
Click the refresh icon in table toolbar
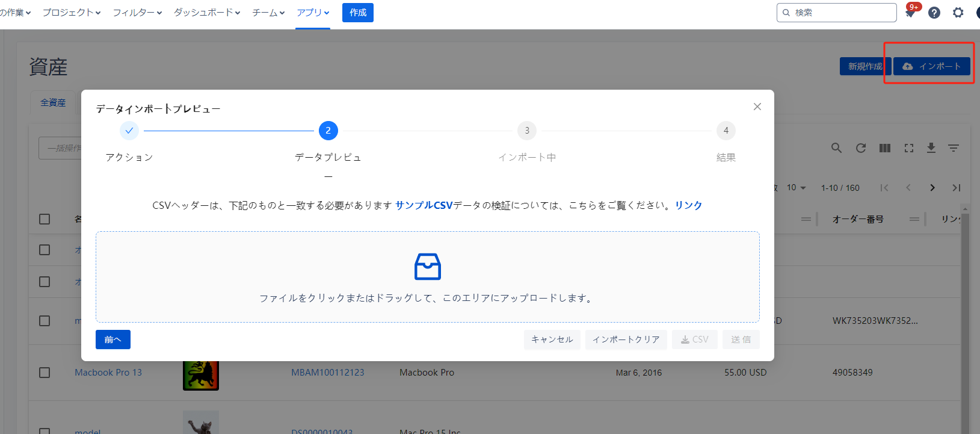(x=861, y=148)
